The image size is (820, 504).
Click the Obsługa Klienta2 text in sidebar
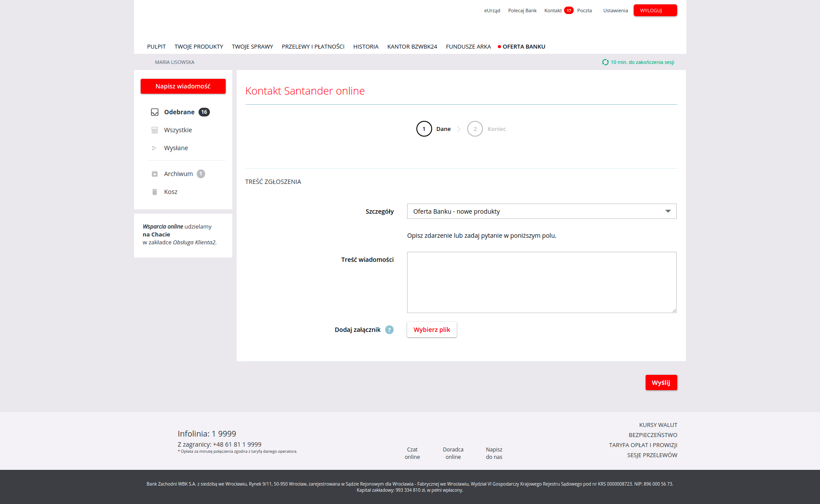click(x=195, y=242)
